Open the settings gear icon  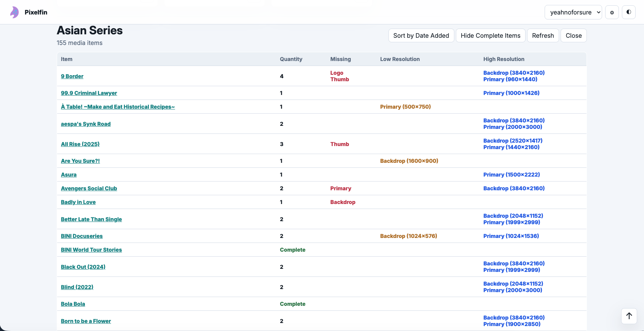[x=612, y=12]
